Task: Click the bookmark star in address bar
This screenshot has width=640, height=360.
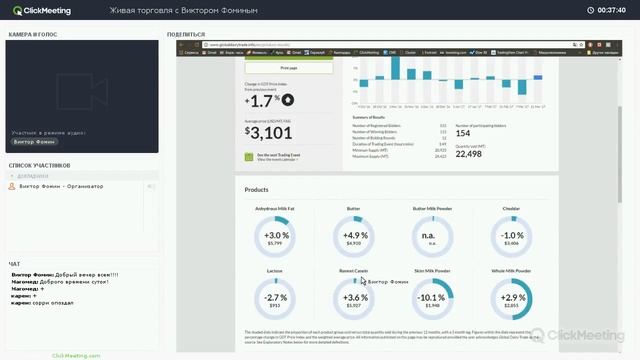Action: (x=581, y=44)
